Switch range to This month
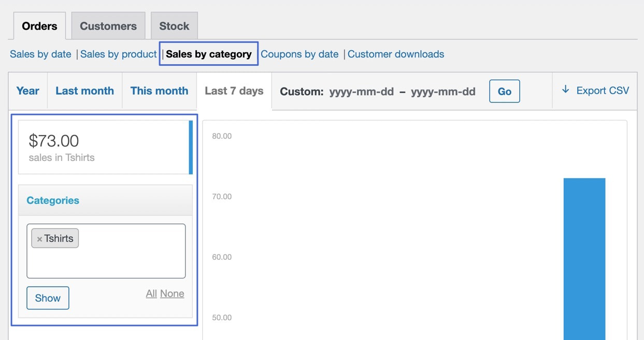This screenshot has height=340, width=644. (x=159, y=91)
